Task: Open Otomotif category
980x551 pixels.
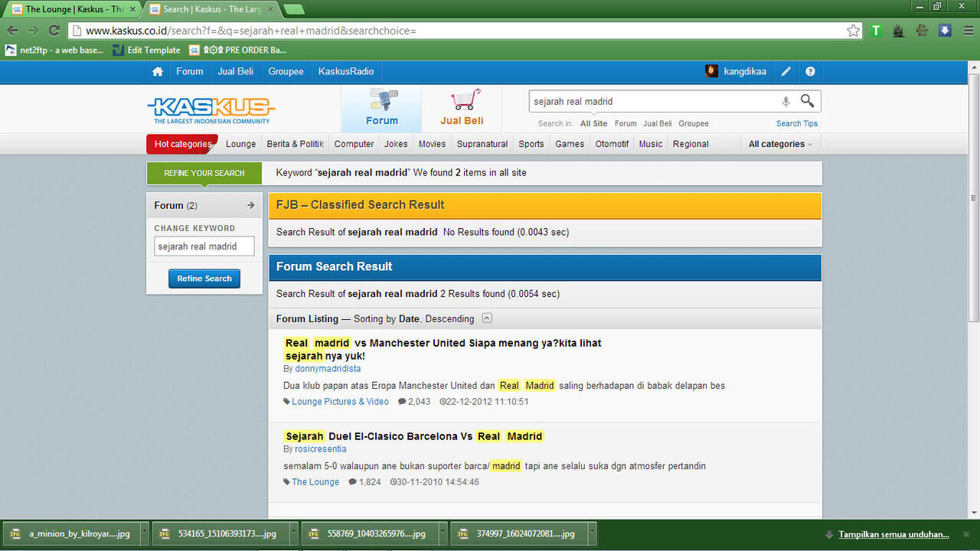Action: (612, 144)
